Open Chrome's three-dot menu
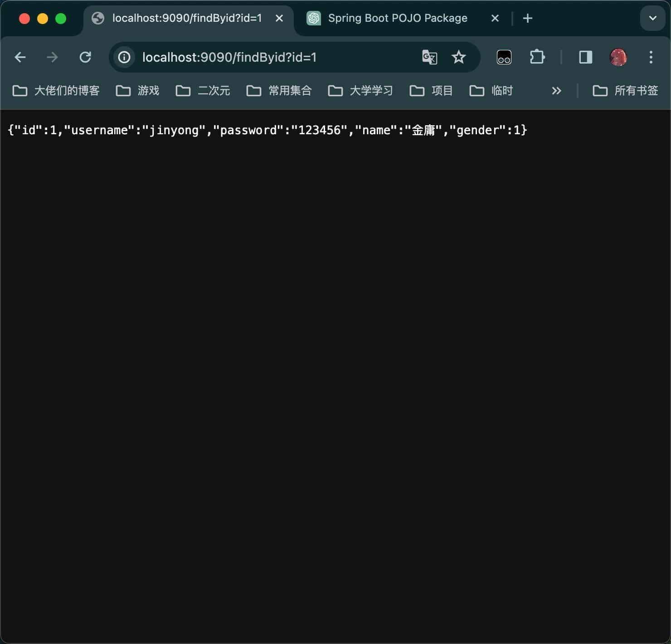This screenshot has height=644, width=671. (651, 57)
